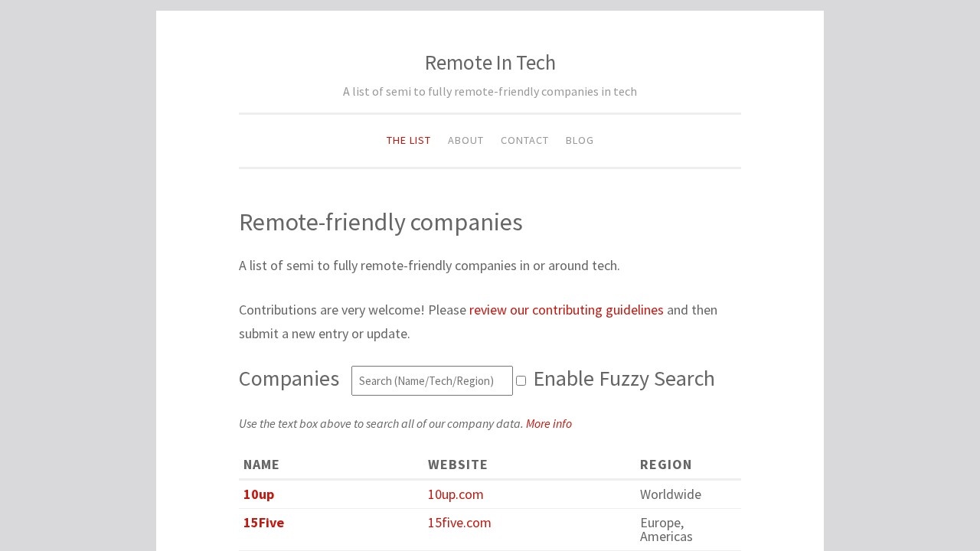
Task: Click the company search input field
Action: tap(432, 380)
